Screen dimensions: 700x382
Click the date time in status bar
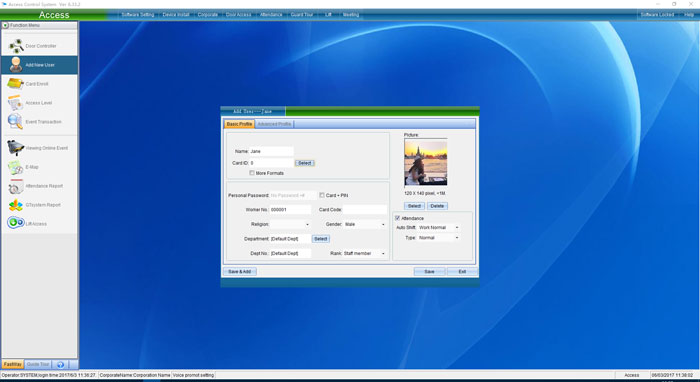point(672,375)
